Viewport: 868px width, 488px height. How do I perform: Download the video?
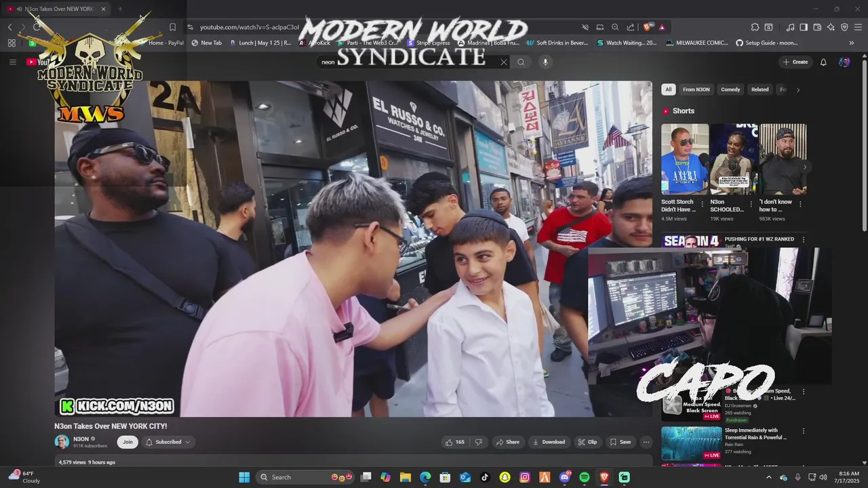(549, 442)
